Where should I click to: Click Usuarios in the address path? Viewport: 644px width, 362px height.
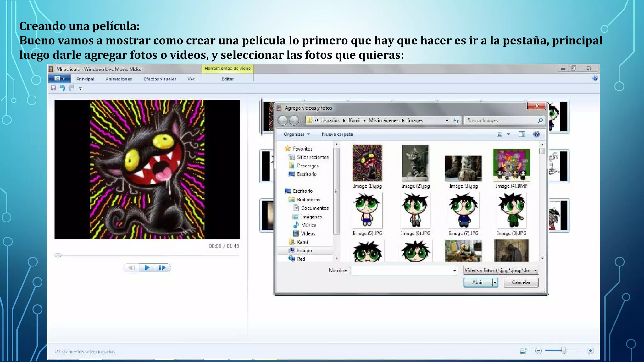point(330,120)
